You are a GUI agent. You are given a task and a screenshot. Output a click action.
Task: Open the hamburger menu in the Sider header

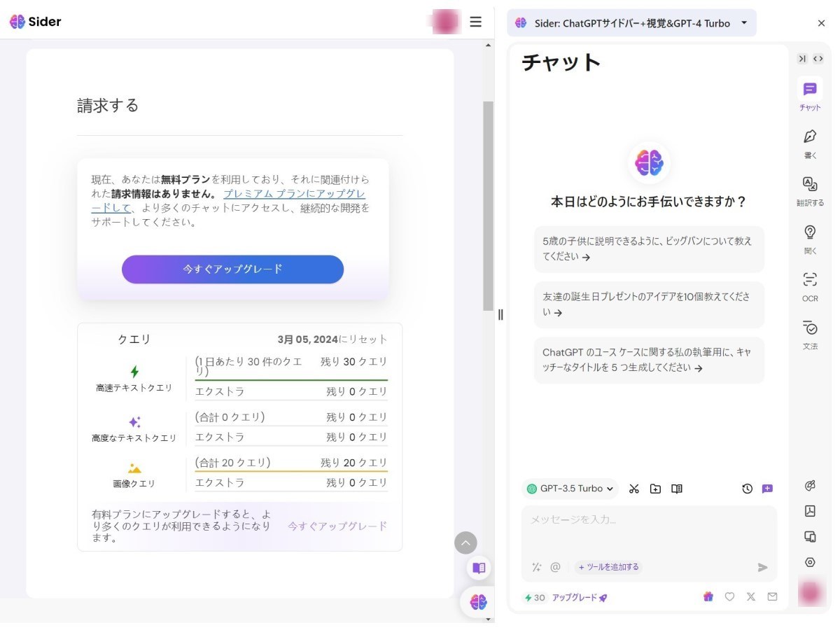[x=475, y=22]
